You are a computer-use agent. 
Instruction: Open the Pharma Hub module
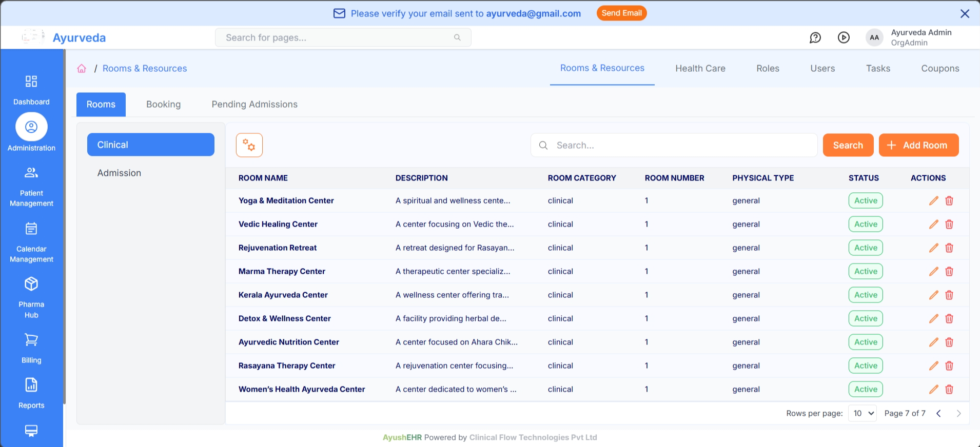pyautogui.click(x=31, y=285)
